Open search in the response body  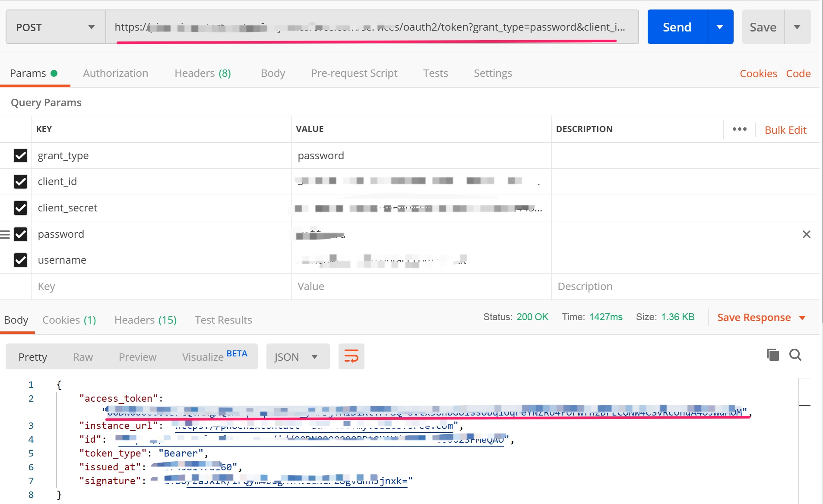(x=795, y=355)
